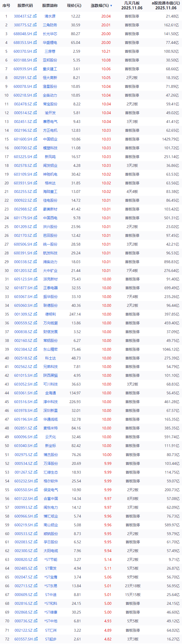Open the 潍柴动力 stock name link
This screenshot has width=182, height=644.
[50, 262]
